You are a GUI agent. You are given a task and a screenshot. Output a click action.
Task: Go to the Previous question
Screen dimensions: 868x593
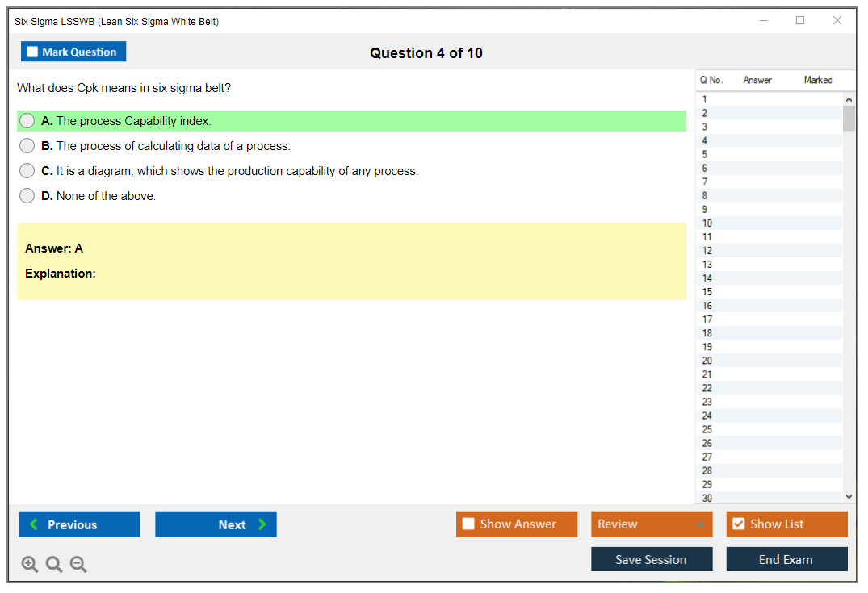[x=79, y=524]
